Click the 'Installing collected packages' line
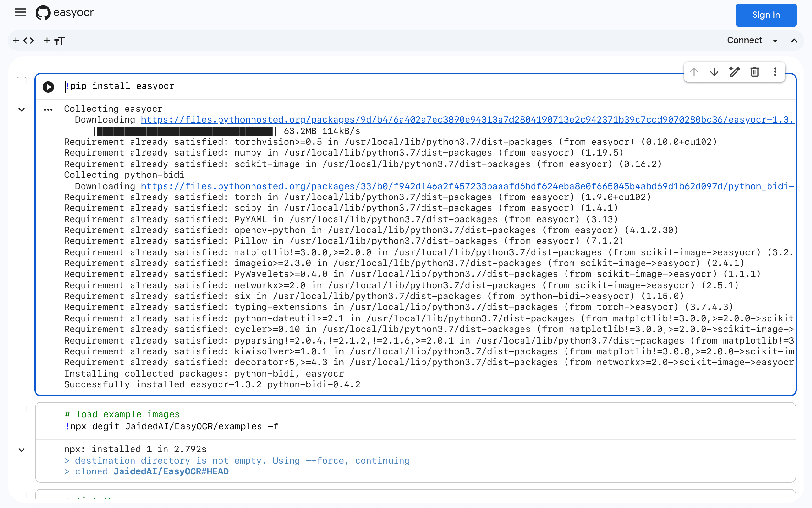The width and height of the screenshot is (812, 508). pyautogui.click(x=204, y=374)
